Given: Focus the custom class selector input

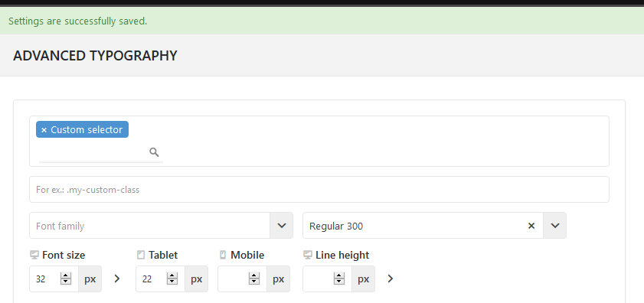Looking at the screenshot, I should pos(319,189).
